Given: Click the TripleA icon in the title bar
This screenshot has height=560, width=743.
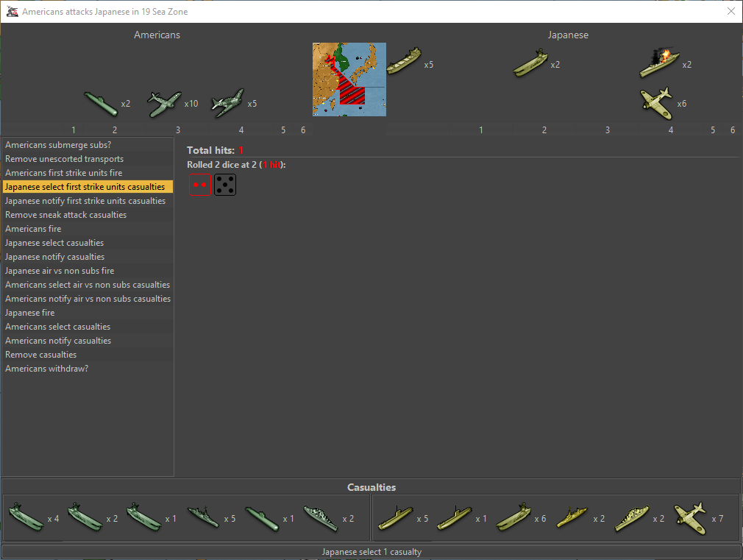Looking at the screenshot, I should 13,11.
